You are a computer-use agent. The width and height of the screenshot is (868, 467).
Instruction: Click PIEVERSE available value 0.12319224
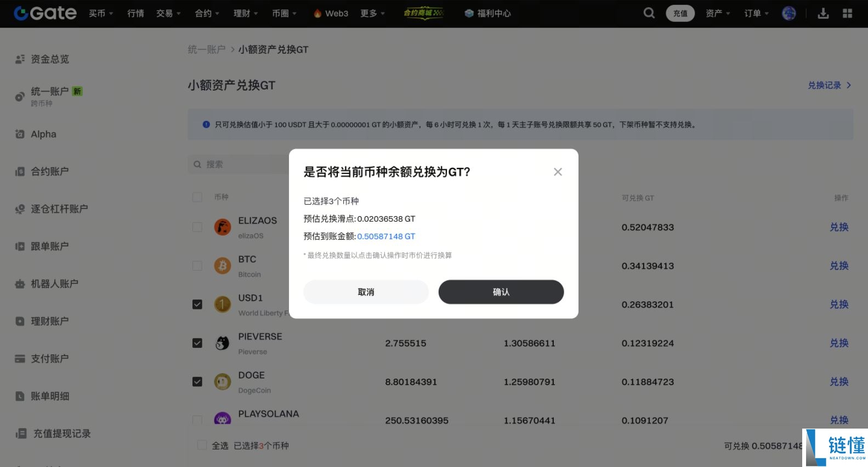click(x=648, y=343)
